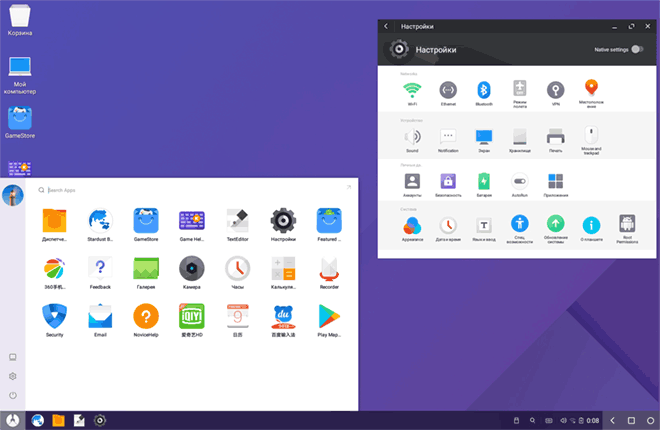Open the browser globe from the taskbar
The height and width of the screenshot is (430, 660).
pyautogui.click(x=38, y=420)
